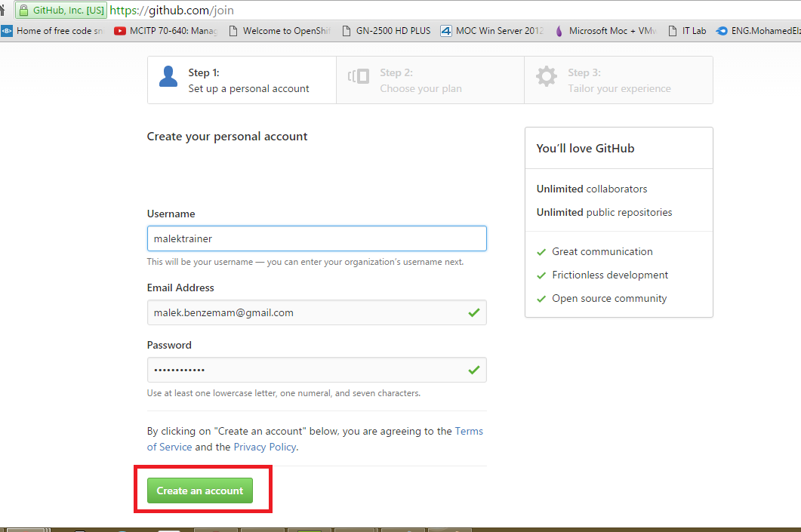Focus the Username input field

(x=317, y=238)
